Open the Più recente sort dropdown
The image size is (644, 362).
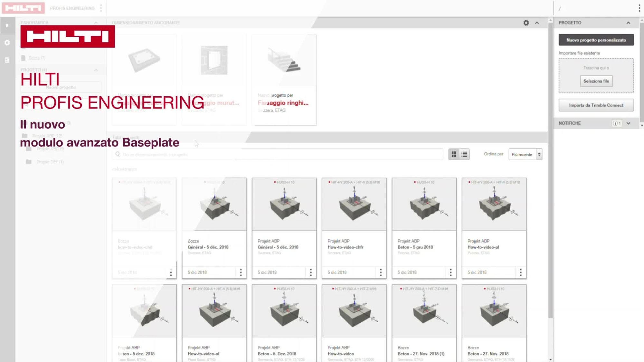pos(525,154)
